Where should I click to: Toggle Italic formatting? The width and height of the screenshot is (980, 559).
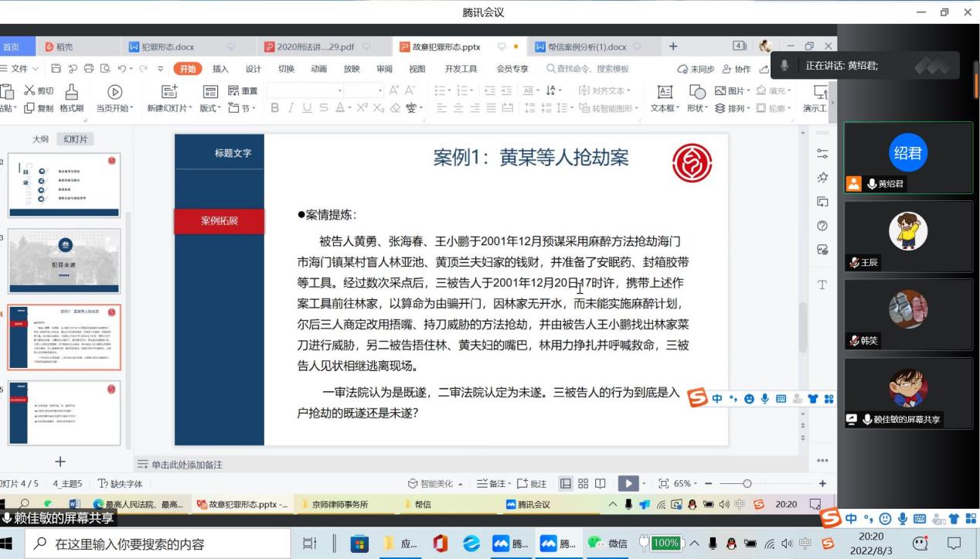290,108
